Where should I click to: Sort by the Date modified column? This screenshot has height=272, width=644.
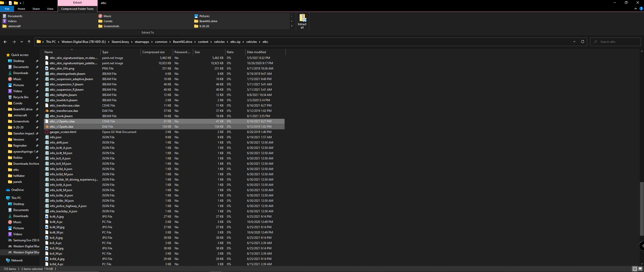(256, 52)
